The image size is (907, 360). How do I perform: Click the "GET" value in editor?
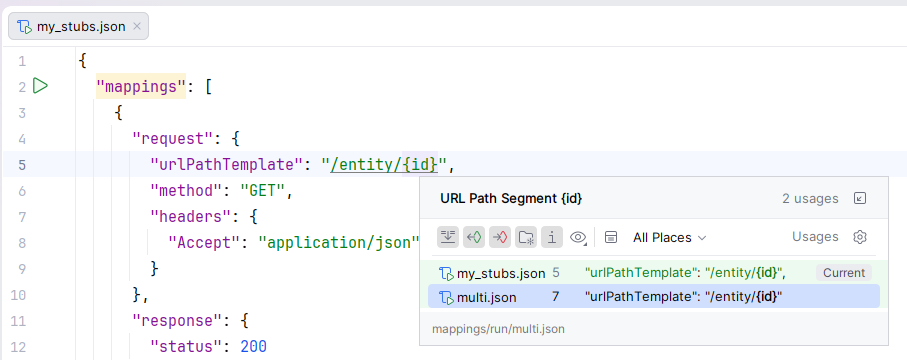[x=263, y=191]
